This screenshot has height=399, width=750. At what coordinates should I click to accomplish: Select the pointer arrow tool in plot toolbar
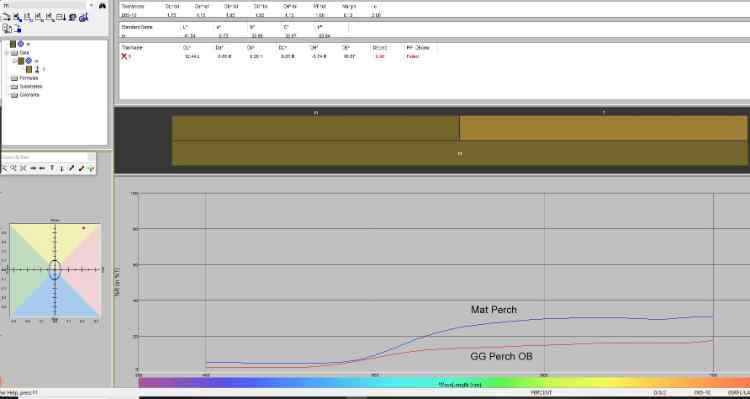pyautogui.click(x=5, y=168)
